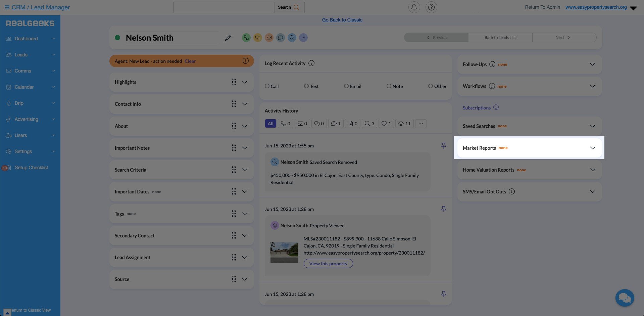Viewport: 644px width, 316px height.
Task: Show Subscriptions info icon
Action: pyautogui.click(x=496, y=107)
